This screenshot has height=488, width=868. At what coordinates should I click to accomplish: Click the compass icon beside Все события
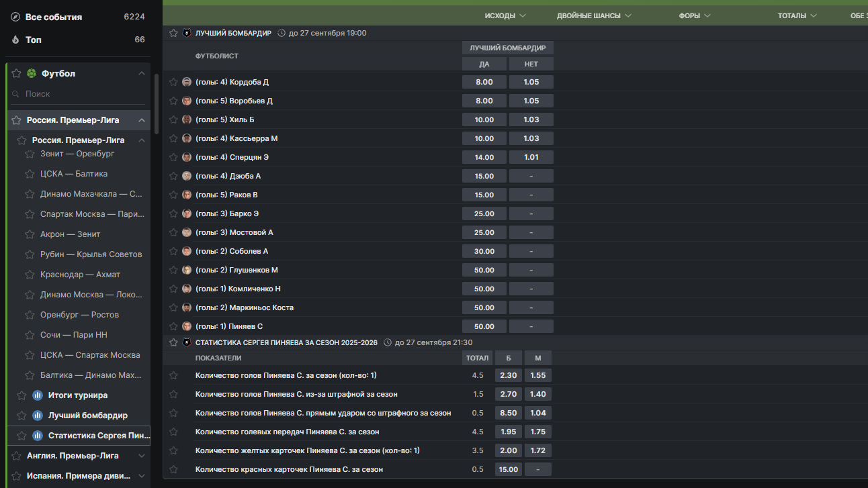click(x=15, y=17)
